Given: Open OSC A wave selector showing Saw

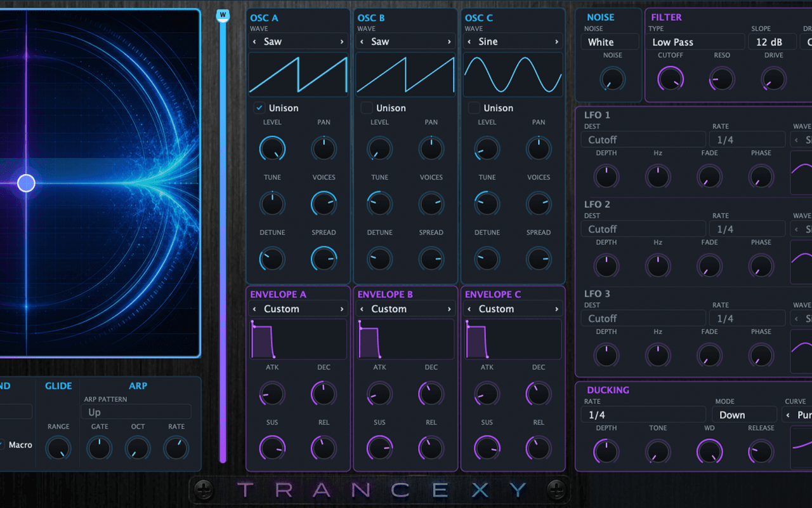Looking at the screenshot, I should point(298,42).
